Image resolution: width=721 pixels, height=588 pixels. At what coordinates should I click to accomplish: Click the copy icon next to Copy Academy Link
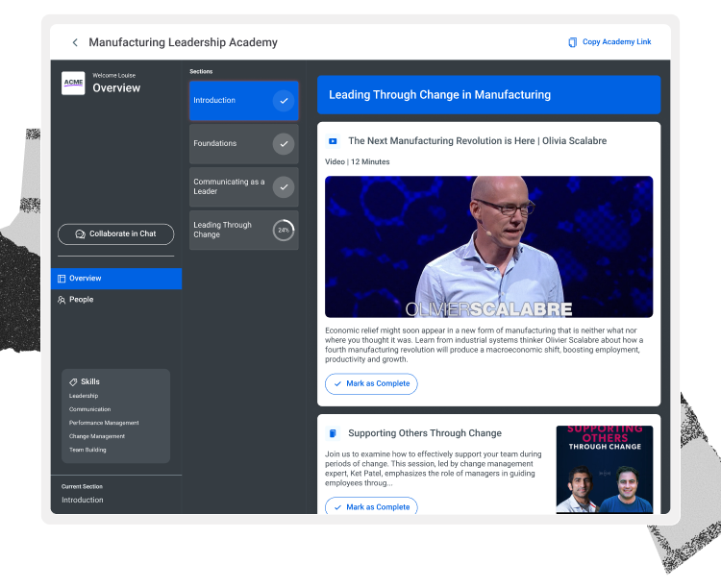click(573, 42)
